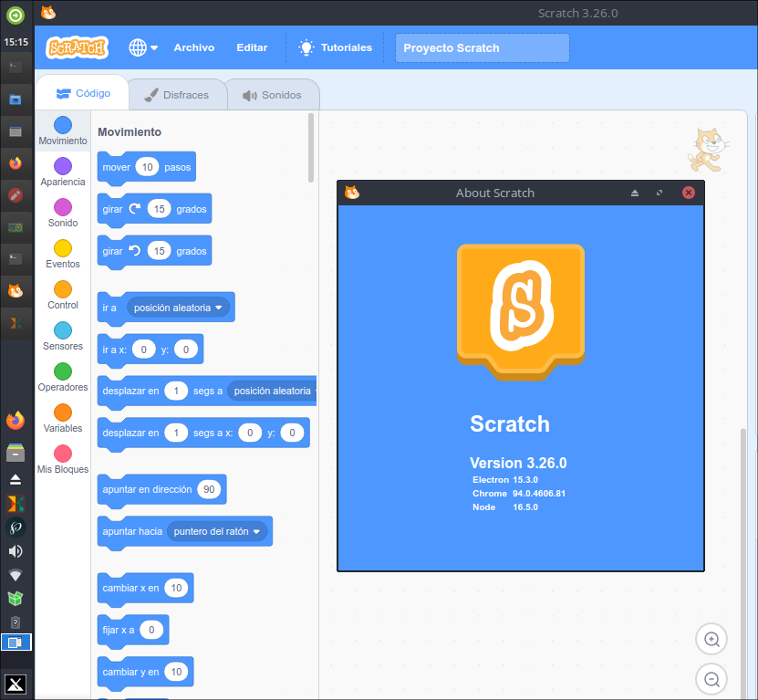Click the fijar x a block
758x700 pixels.
point(133,630)
